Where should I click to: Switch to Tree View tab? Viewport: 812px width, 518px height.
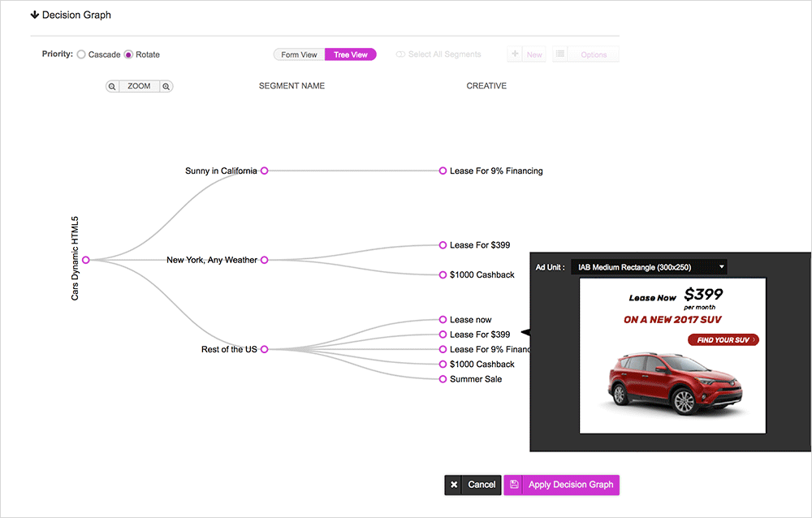click(350, 54)
